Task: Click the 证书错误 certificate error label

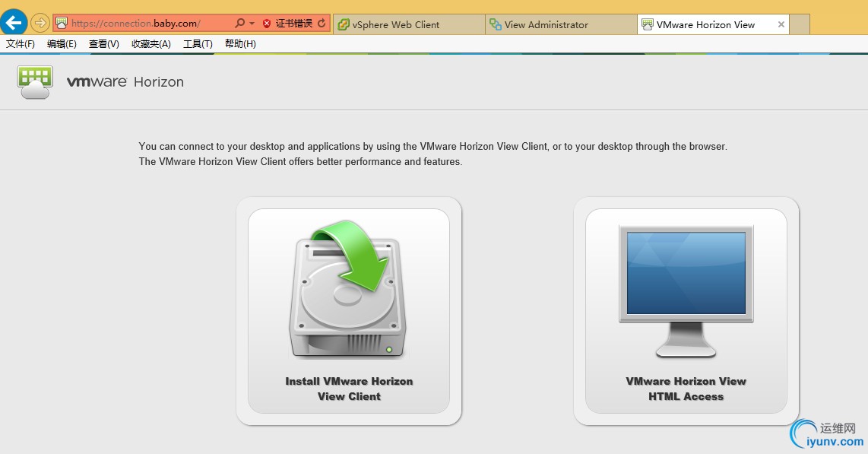Action: (x=294, y=24)
